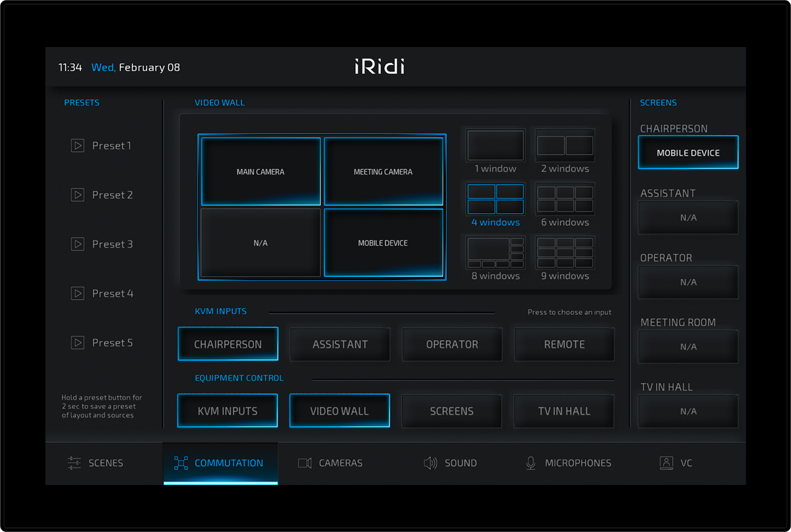Select the 1 window layout icon

[x=495, y=145]
